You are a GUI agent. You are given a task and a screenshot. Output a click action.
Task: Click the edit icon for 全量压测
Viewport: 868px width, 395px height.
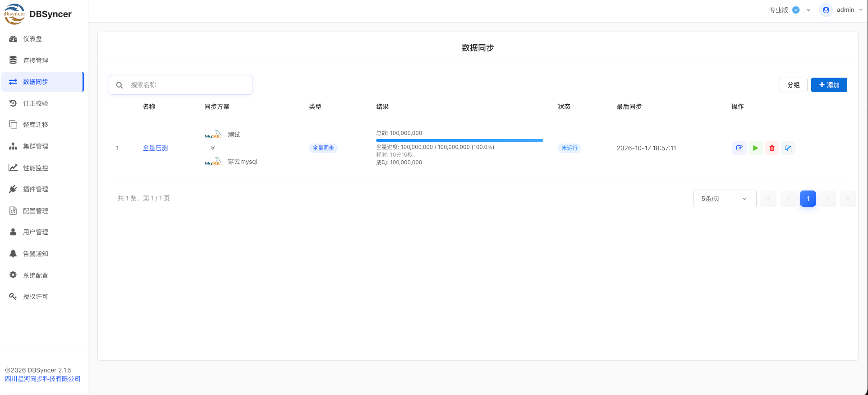coord(739,148)
